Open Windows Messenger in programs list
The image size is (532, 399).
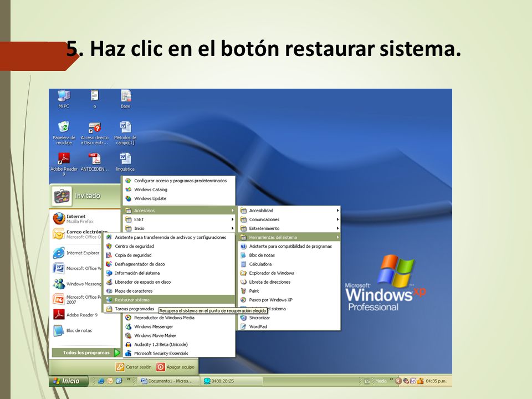point(179,327)
